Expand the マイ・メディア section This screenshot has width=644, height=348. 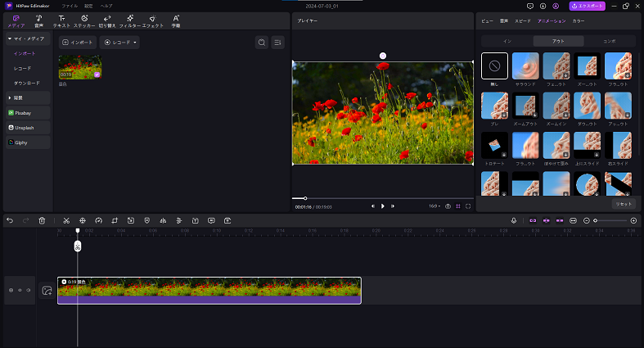[x=27, y=38]
